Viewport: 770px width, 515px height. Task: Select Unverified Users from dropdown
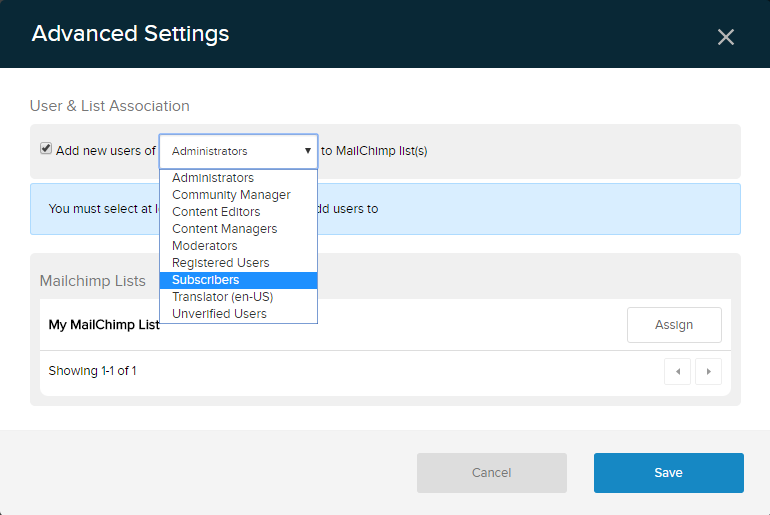point(219,314)
